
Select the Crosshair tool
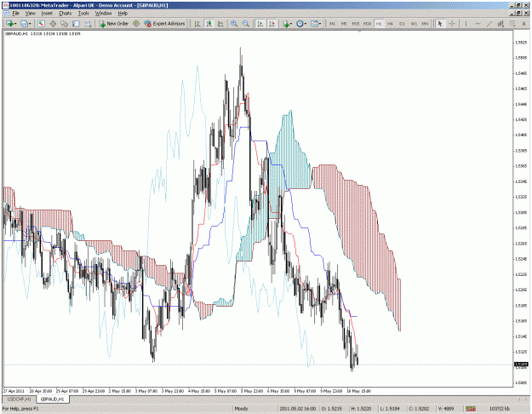452,24
